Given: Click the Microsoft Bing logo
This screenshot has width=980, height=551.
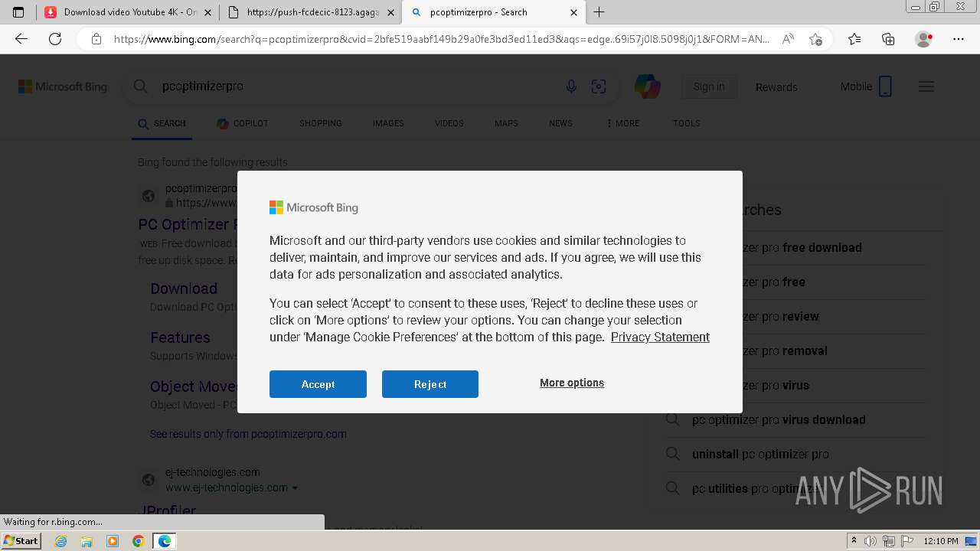Looking at the screenshot, I should [x=63, y=86].
